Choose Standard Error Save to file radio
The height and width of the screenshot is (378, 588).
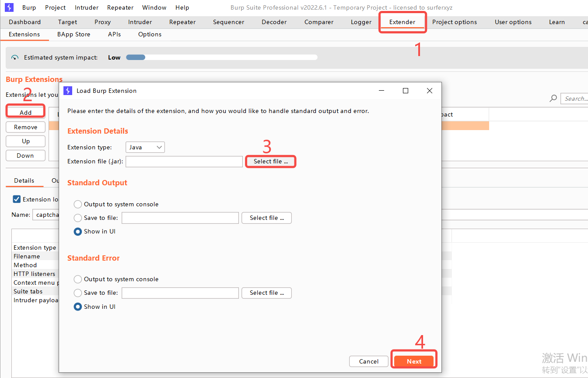pos(78,293)
